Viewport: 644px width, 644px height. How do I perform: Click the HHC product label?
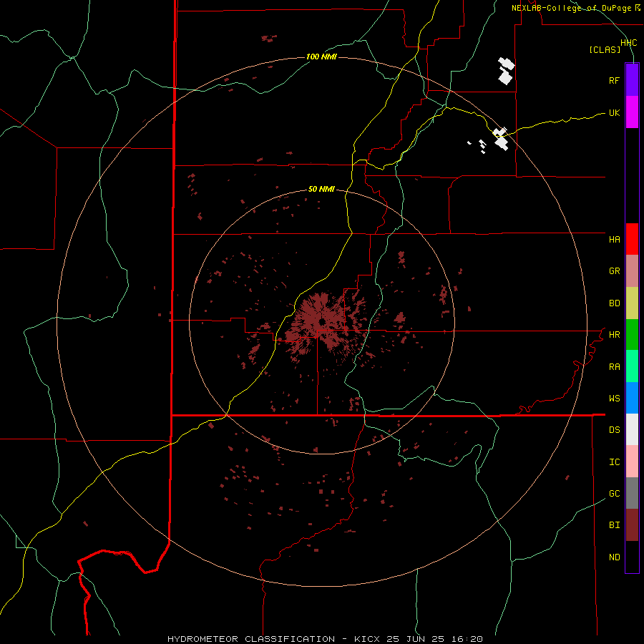(x=628, y=43)
